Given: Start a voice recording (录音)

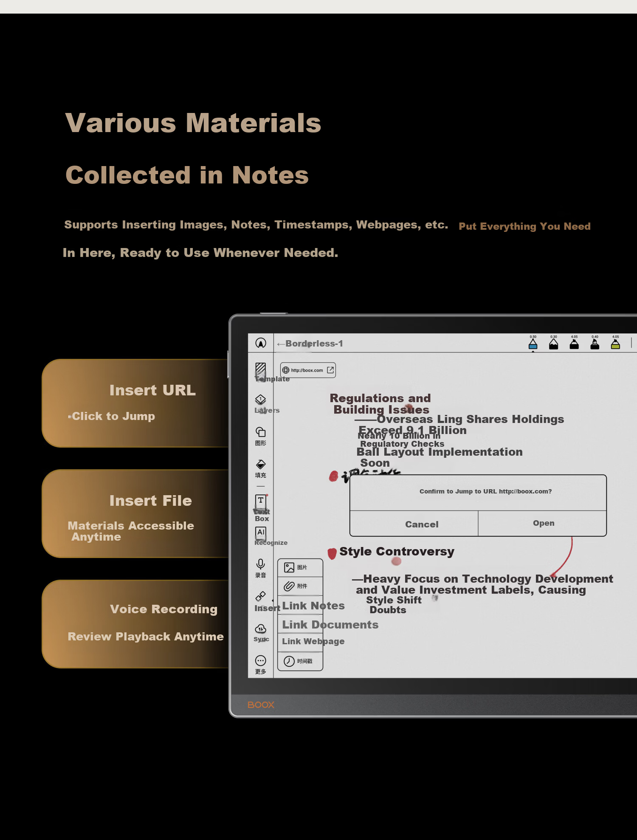Looking at the screenshot, I should (x=261, y=568).
